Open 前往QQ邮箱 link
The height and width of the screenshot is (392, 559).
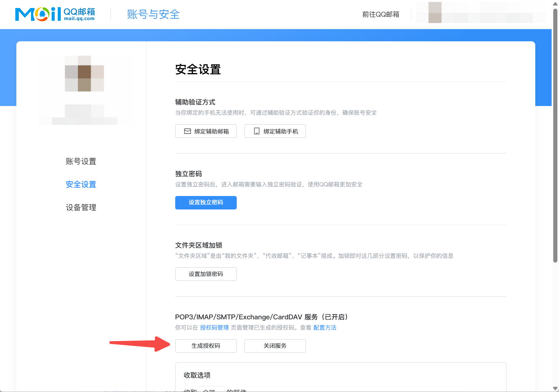click(x=381, y=14)
